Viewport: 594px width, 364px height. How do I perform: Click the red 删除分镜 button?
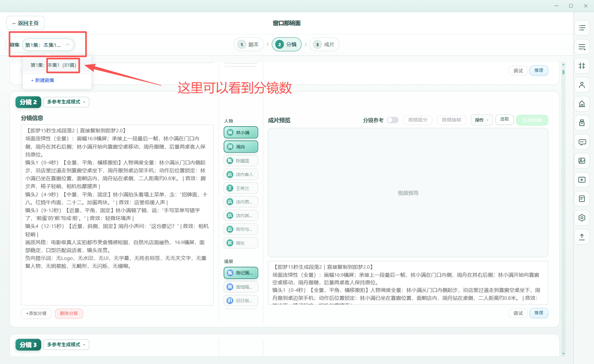pyautogui.click(x=69, y=313)
